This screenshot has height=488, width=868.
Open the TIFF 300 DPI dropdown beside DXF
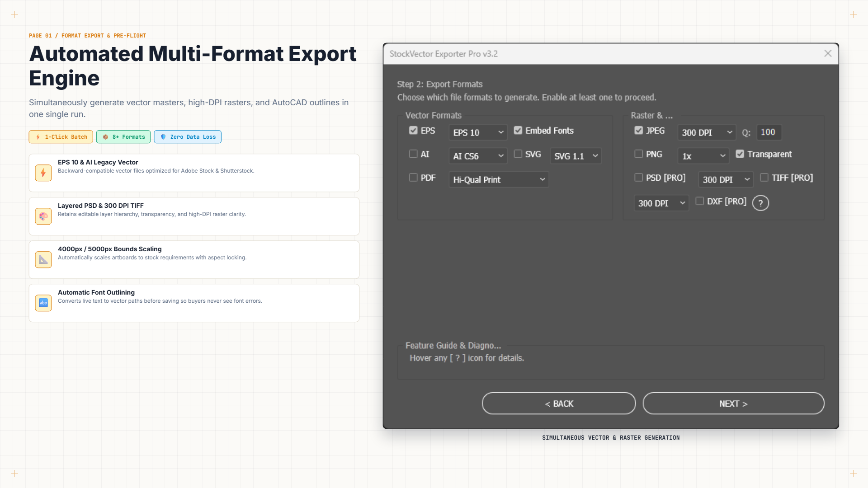pos(661,203)
